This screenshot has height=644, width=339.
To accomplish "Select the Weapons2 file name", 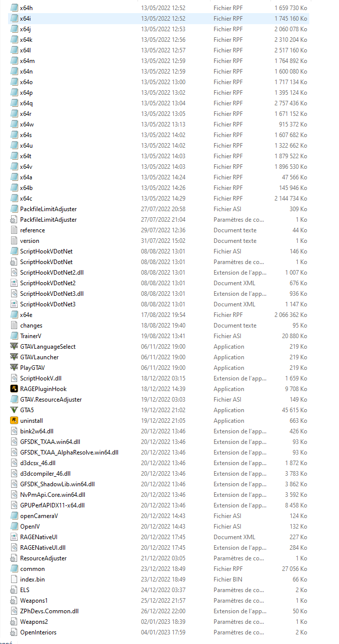I will [34, 621].
